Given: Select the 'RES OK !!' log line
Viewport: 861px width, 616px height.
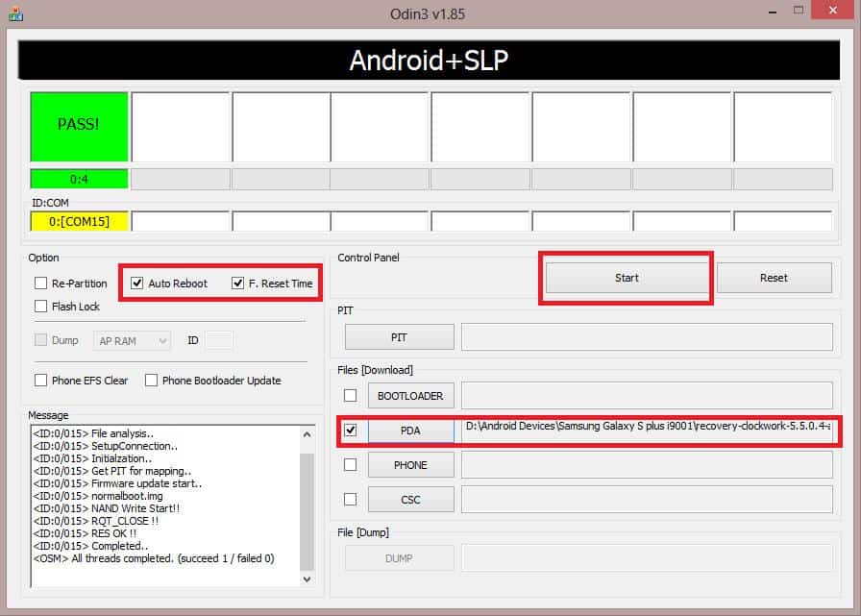Looking at the screenshot, I should (85, 533).
